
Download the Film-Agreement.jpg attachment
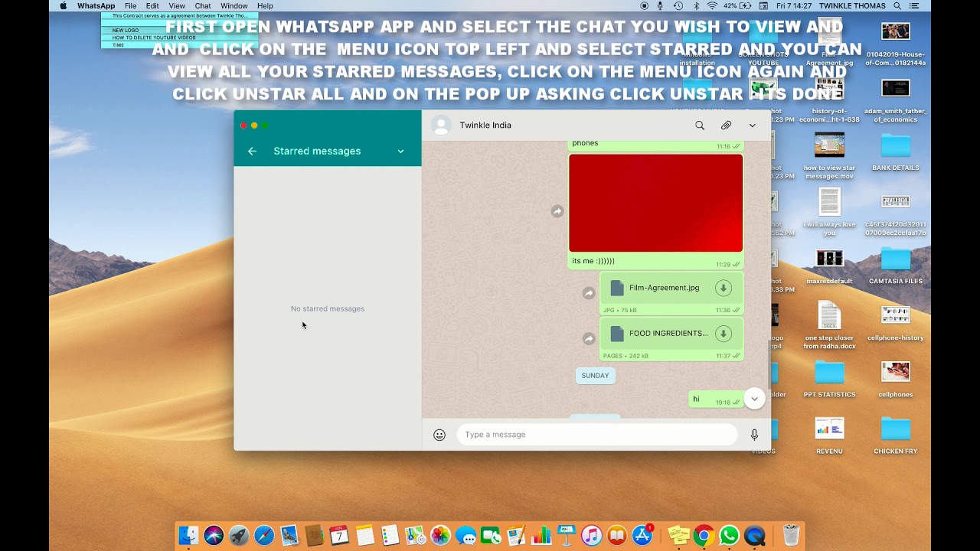[723, 288]
